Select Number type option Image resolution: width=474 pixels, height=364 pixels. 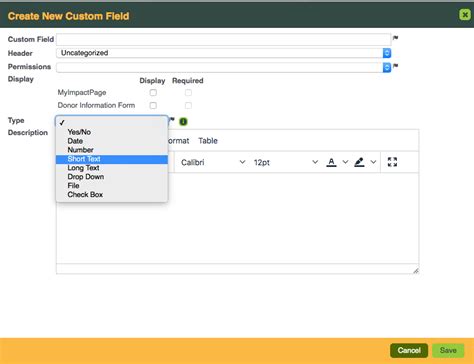(x=112, y=150)
